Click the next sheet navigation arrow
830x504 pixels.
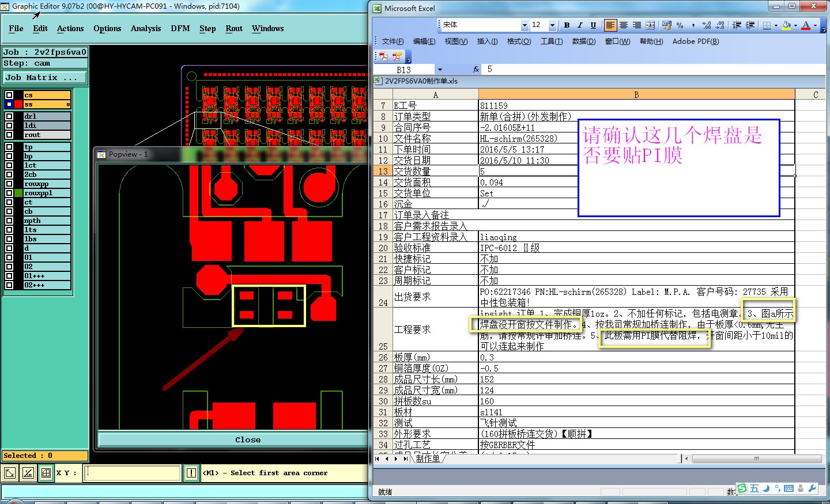[396, 458]
